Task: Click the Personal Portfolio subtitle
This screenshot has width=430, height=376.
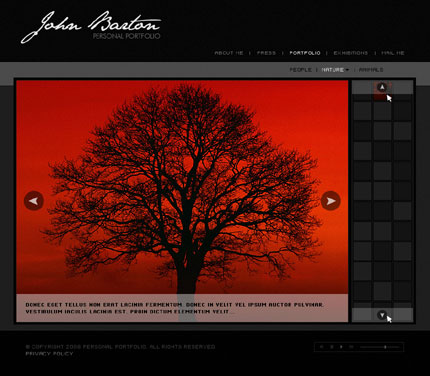Action: (127, 36)
